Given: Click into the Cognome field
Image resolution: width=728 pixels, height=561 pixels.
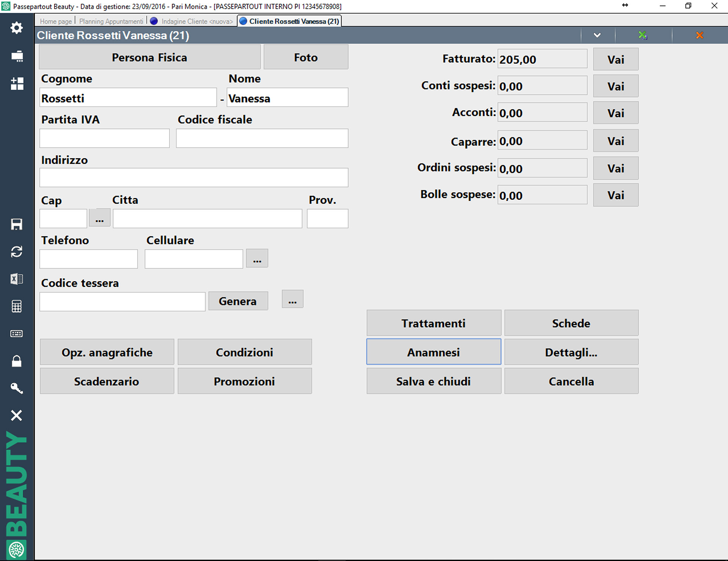Looking at the screenshot, I should [x=128, y=98].
